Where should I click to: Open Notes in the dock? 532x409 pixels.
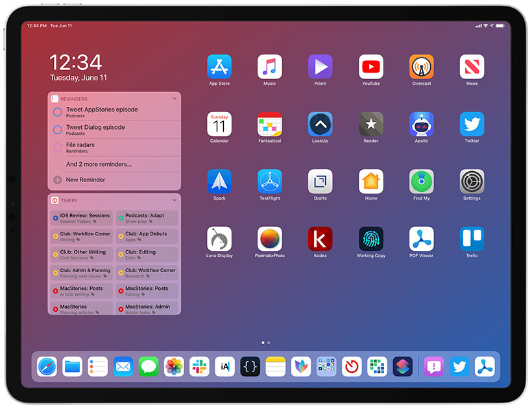click(x=276, y=367)
